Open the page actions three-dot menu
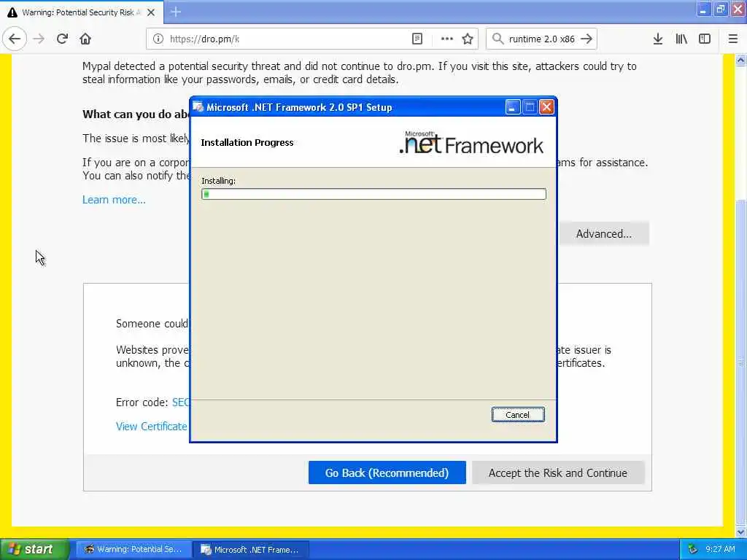Image resolution: width=747 pixels, height=560 pixels. [x=446, y=39]
